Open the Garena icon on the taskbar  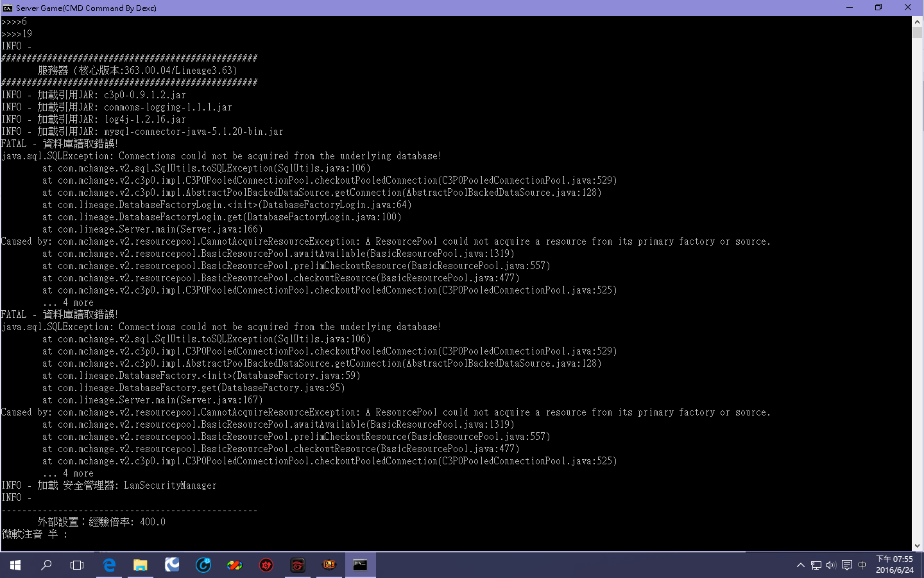point(297,565)
